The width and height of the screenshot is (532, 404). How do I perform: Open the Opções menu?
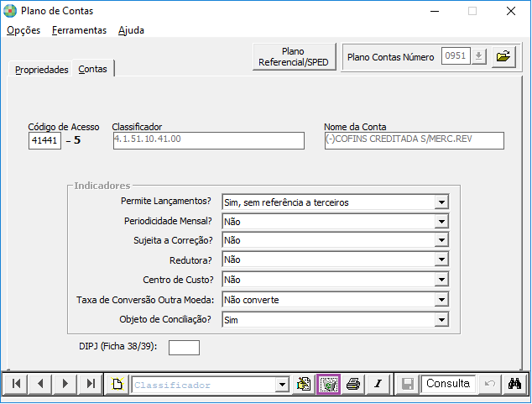(x=23, y=30)
